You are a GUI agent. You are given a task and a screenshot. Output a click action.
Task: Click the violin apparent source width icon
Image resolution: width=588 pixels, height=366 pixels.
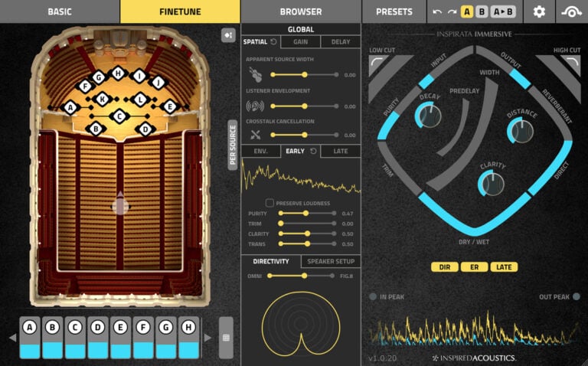(256, 74)
